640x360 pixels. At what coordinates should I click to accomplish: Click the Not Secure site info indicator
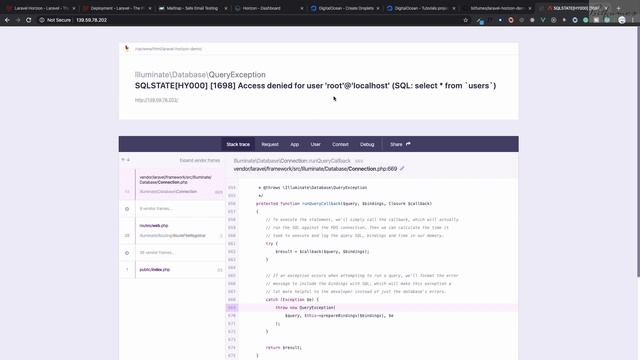[55, 20]
